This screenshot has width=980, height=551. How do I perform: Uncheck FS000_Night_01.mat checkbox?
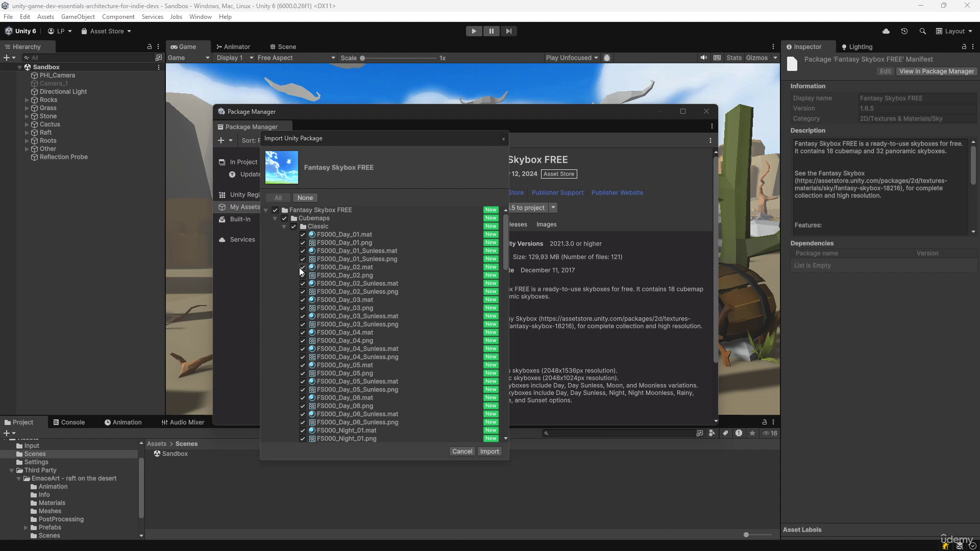tap(303, 431)
